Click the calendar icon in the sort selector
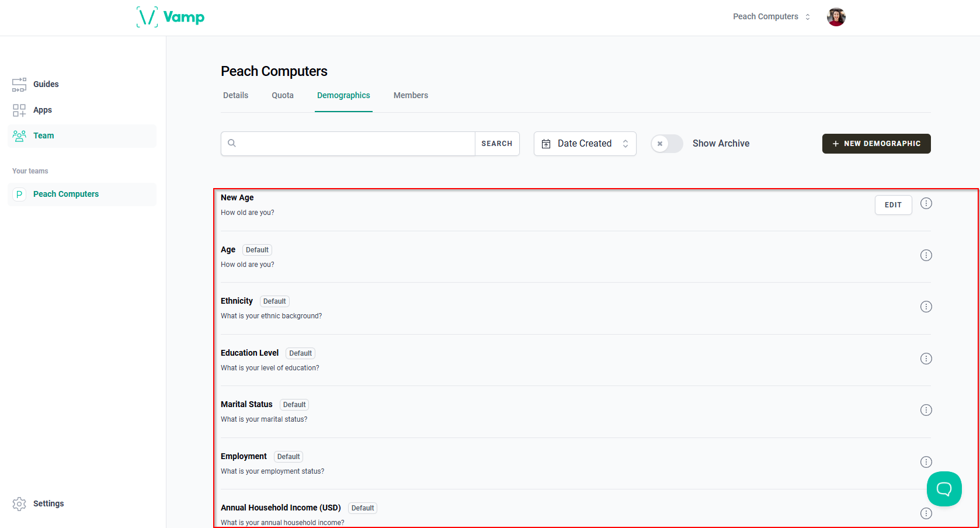The image size is (980, 528). pos(546,143)
